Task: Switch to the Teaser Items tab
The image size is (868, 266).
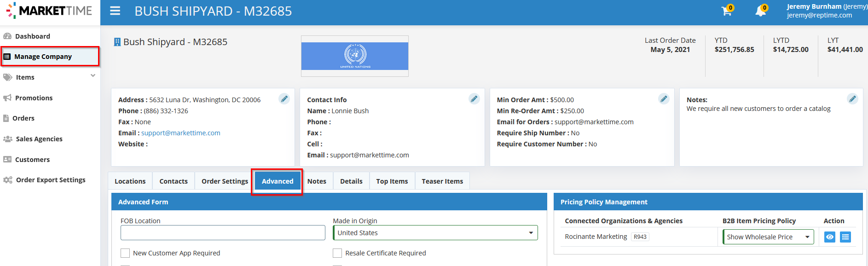Action: coord(442,181)
